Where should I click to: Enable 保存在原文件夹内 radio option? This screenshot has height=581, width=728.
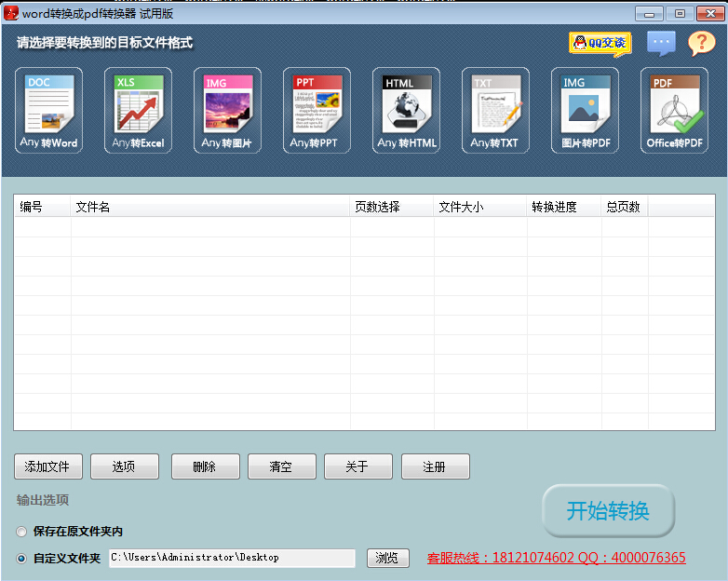click(21, 532)
